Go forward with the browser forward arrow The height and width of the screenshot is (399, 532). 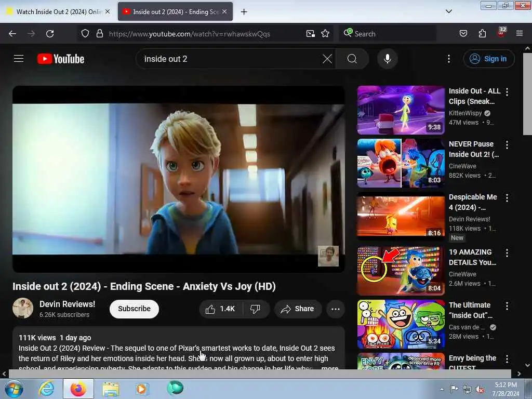[31, 34]
